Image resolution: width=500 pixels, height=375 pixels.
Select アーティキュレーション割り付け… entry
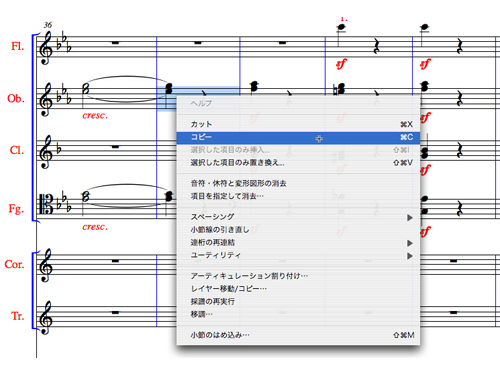[x=298, y=276]
